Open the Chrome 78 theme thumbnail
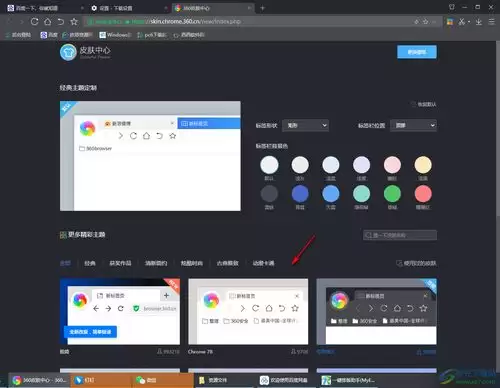The width and height of the screenshot is (500, 388). 248,312
